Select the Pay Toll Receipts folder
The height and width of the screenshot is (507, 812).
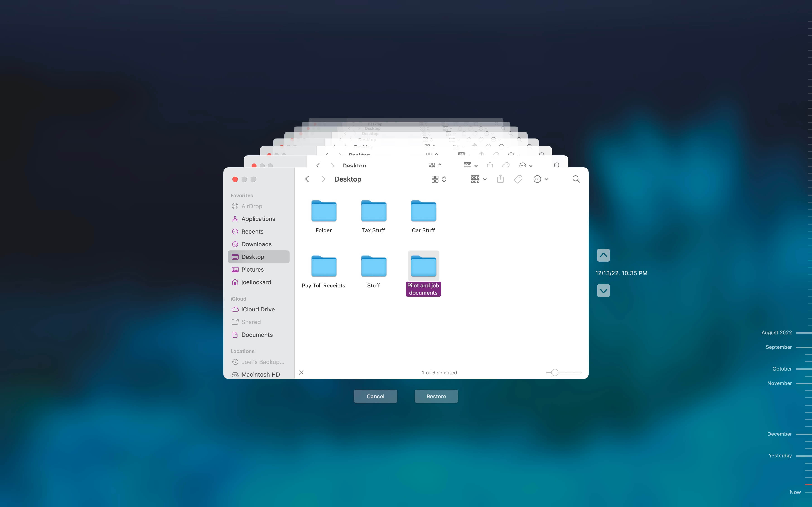click(324, 266)
